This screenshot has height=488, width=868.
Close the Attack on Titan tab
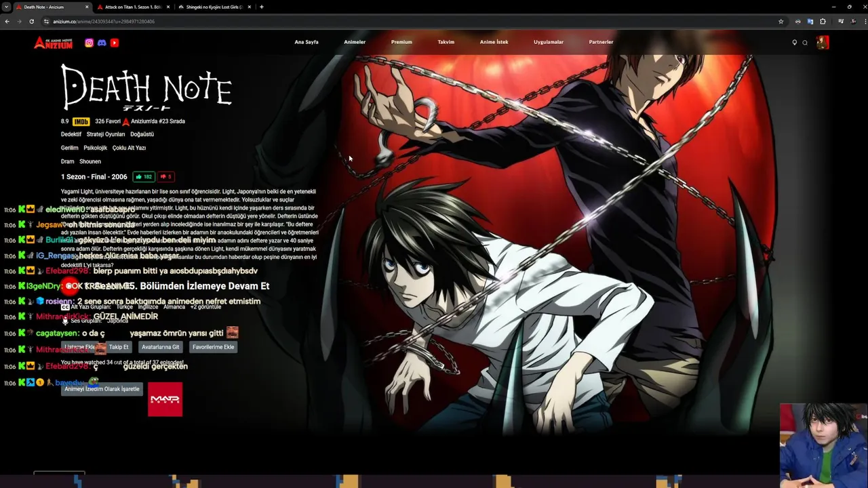coord(168,7)
